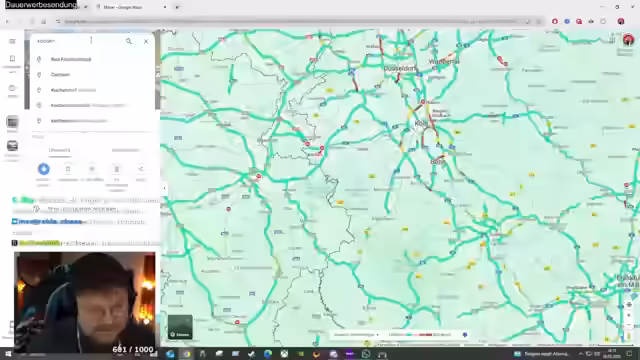Switch to the Google Maps browser tab
This screenshot has height=360, width=640.
[x=131, y=7]
